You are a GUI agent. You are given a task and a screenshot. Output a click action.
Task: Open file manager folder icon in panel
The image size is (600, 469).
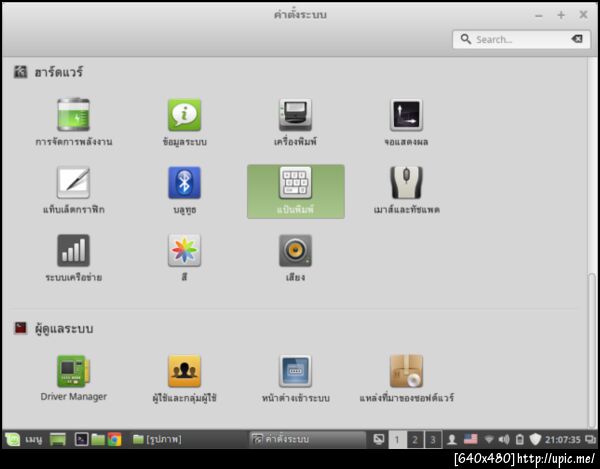click(x=98, y=439)
